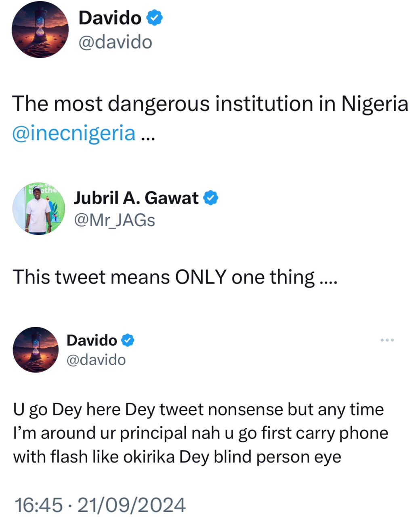Click the verified badge beside the first Davido name
420x517 pixels.
point(154,18)
